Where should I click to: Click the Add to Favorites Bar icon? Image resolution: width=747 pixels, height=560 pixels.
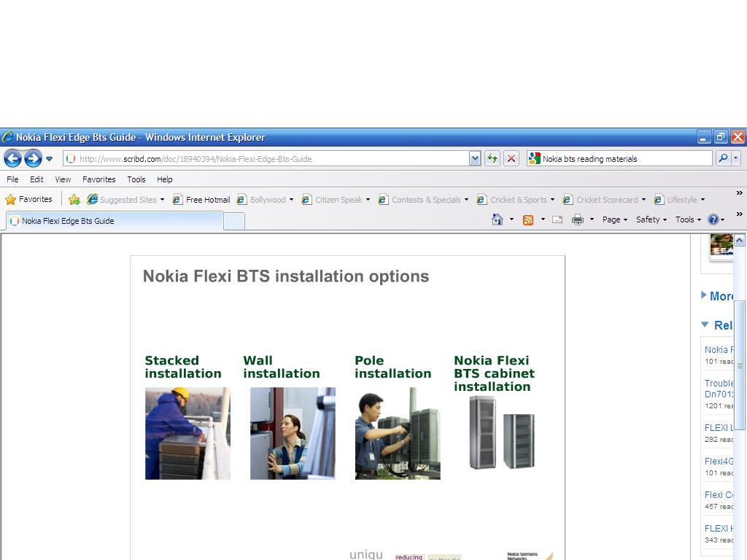[74, 199]
